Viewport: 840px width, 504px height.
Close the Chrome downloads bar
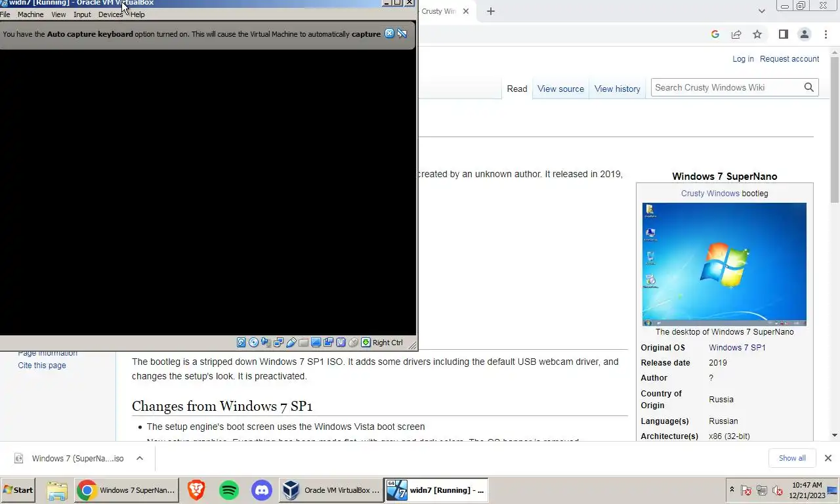828,458
